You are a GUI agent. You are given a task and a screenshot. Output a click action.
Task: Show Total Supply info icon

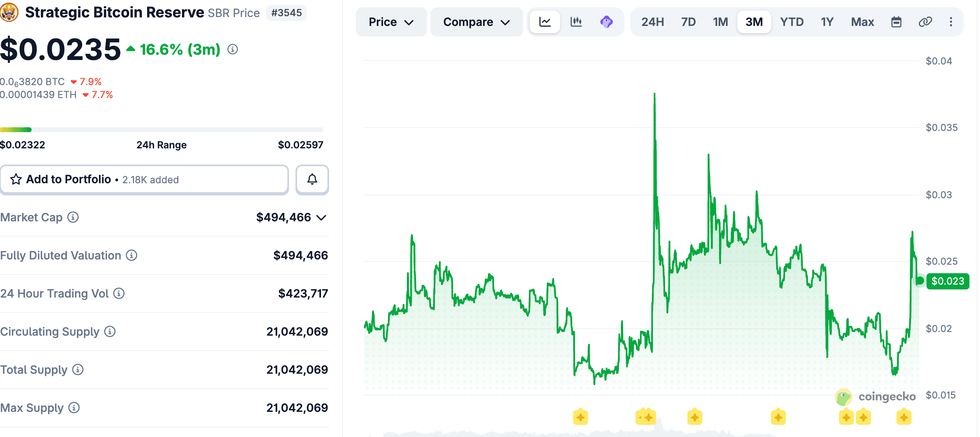tap(78, 370)
